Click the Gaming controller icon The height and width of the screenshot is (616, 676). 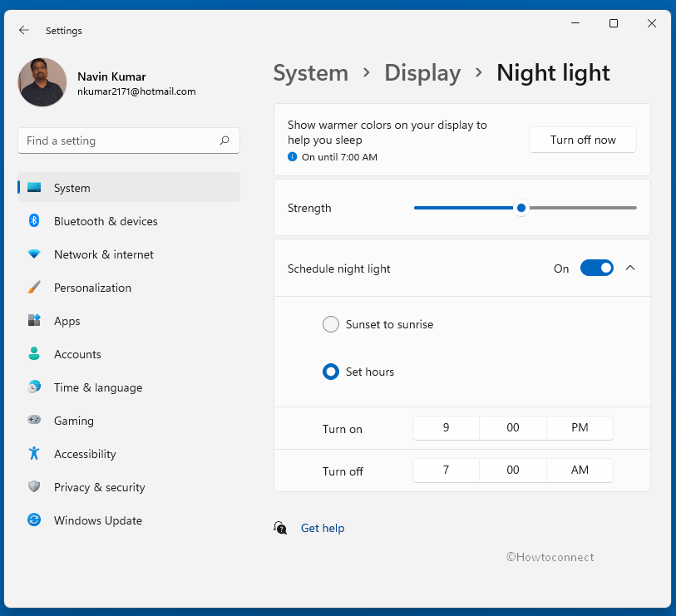pyautogui.click(x=34, y=420)
